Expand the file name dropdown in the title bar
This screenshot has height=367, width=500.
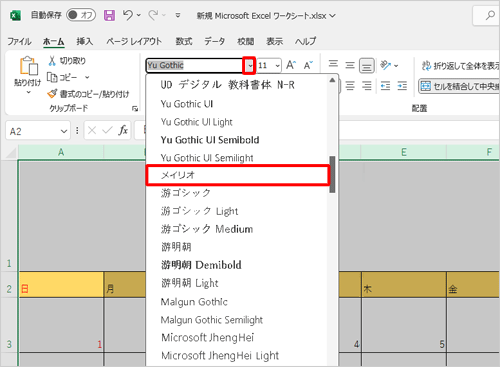pos(333,16)
